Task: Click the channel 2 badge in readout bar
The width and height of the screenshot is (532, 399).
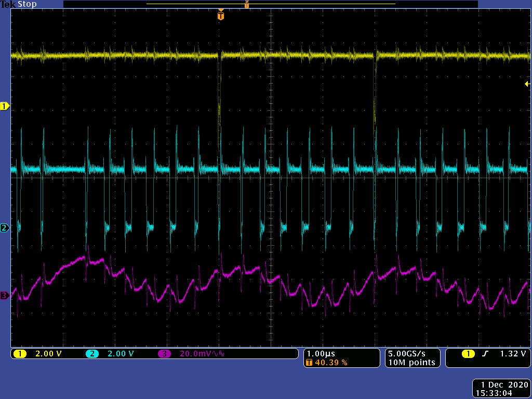Action: click(x=91, y=354)
